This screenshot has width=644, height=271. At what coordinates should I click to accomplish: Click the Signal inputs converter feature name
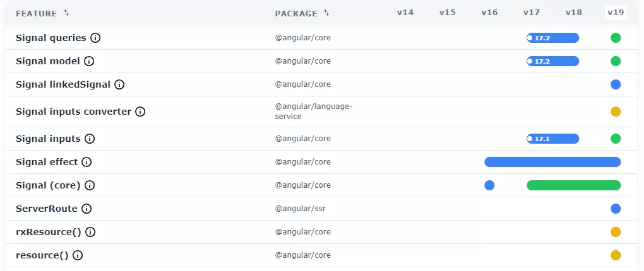73,112
